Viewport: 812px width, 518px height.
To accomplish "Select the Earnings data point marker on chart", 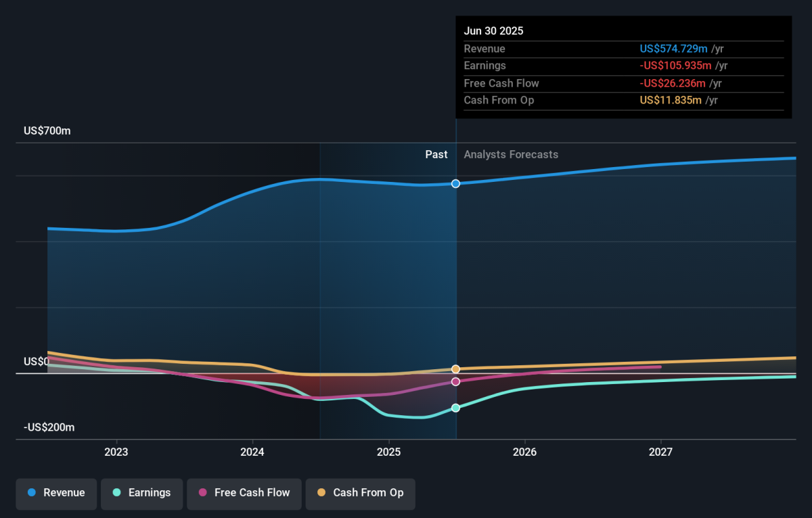I will pyautogui.click(x=456, y=408).
